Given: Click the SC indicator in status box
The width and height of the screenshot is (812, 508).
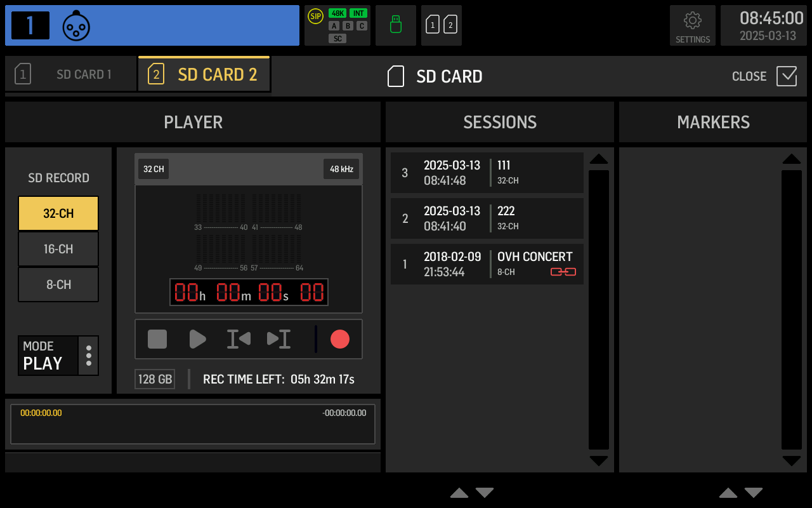Looking at the screenshot, I should click(337, 39).
